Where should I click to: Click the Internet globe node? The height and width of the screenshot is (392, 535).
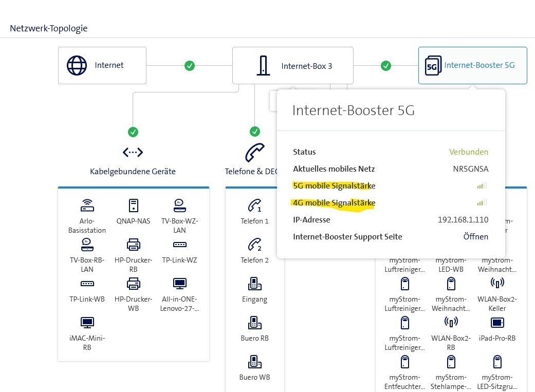(102, 66)
